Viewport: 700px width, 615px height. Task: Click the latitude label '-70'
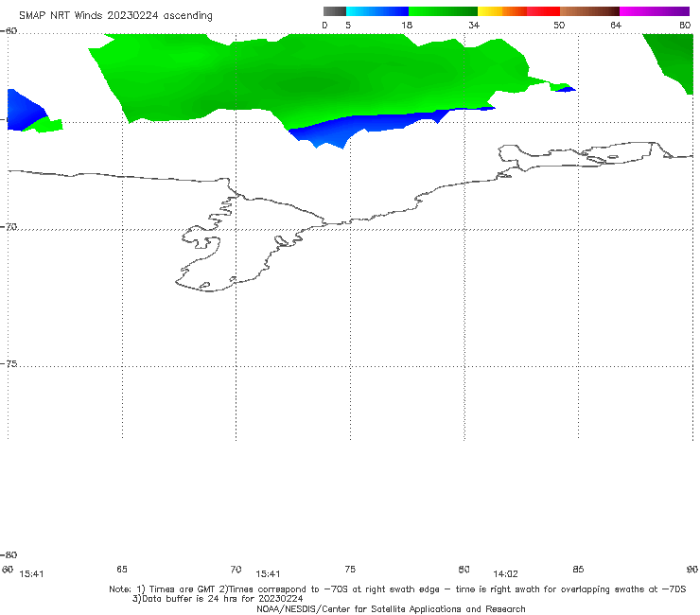9,227
